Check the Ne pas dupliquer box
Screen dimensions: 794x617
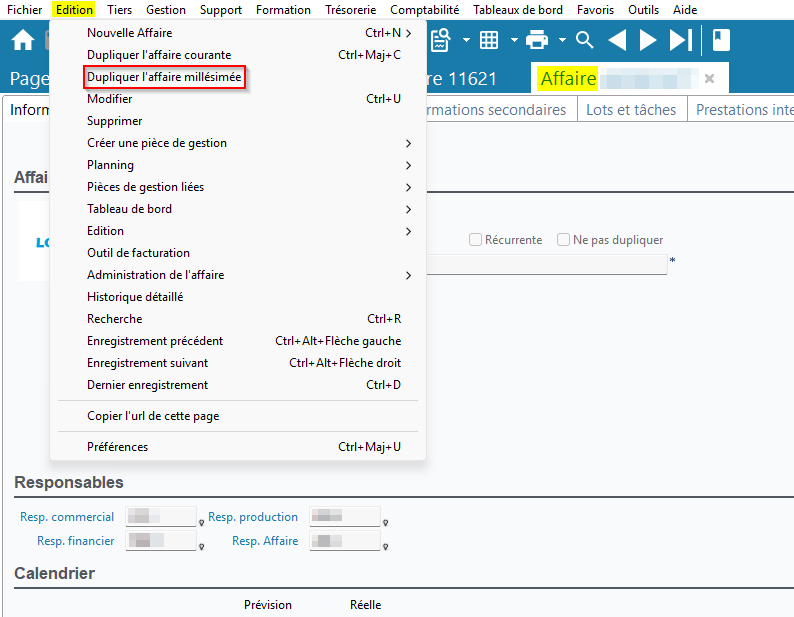(564, 240)
